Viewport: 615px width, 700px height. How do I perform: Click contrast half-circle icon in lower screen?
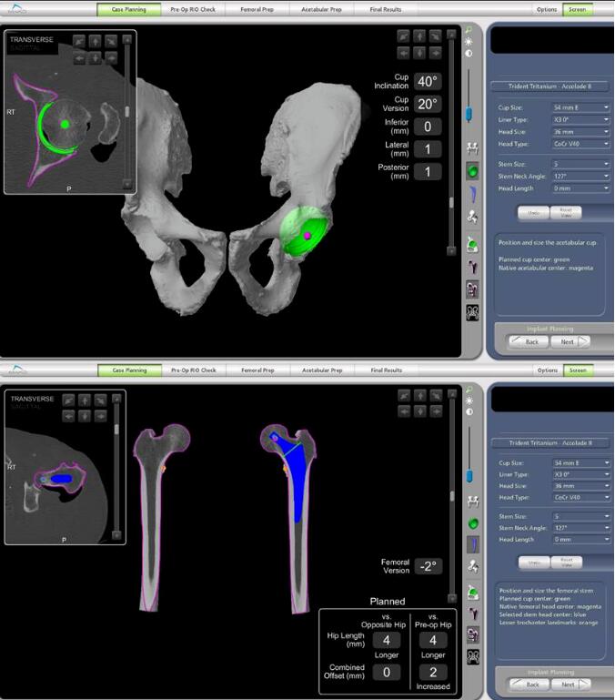(x=469, y=411)
